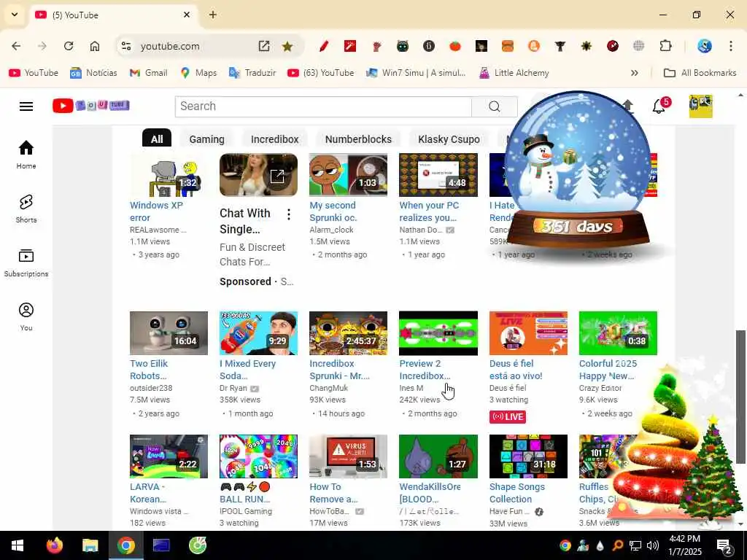Select the Klasky Csupo filter chip
This screenshot has height=560, width=747.
coord(449,139)
